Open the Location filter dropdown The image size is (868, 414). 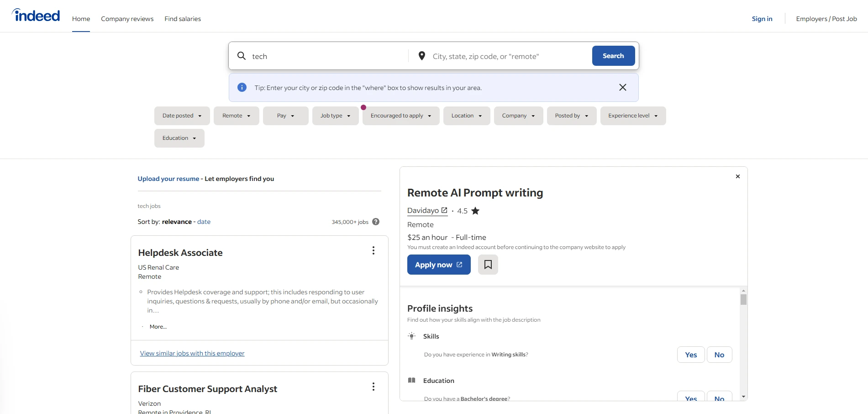467,116
